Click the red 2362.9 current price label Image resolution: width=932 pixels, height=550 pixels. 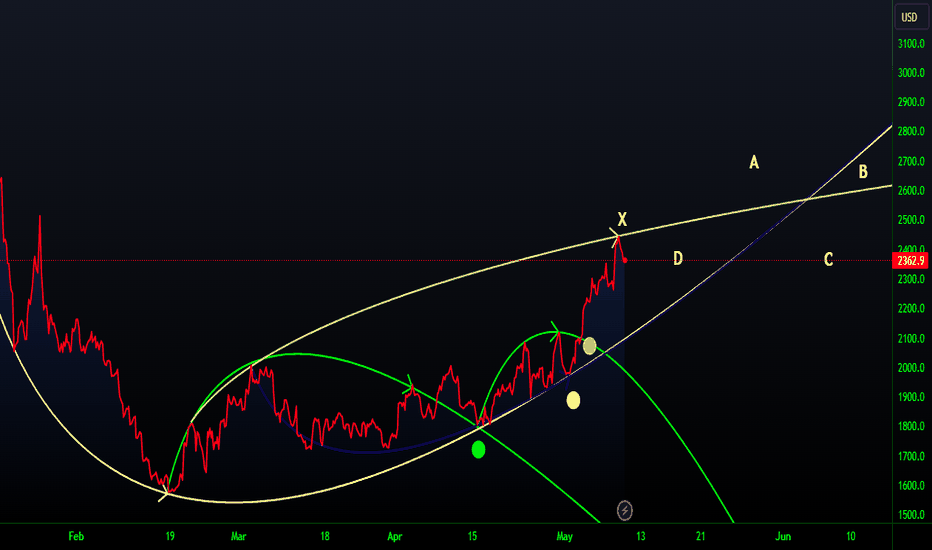(910, 260)
